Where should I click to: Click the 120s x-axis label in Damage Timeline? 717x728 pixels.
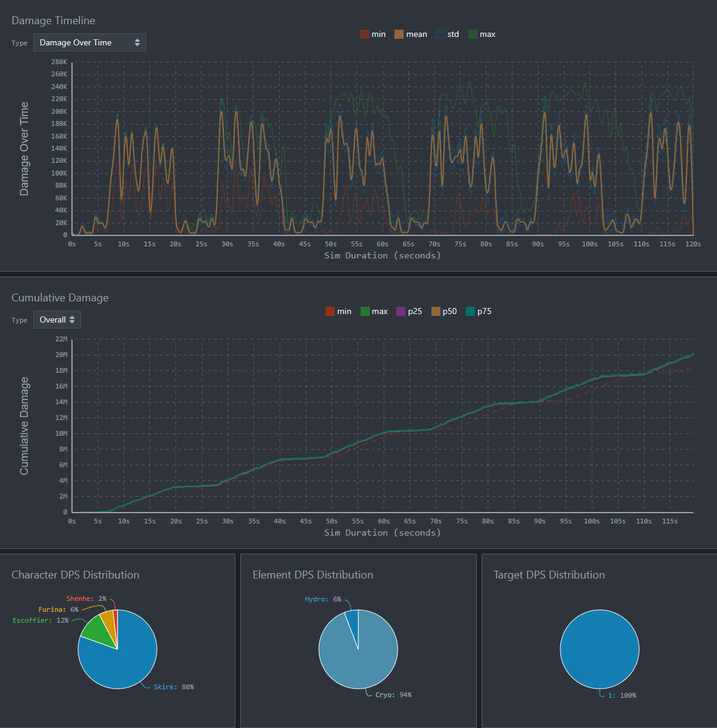click(693, 244)
